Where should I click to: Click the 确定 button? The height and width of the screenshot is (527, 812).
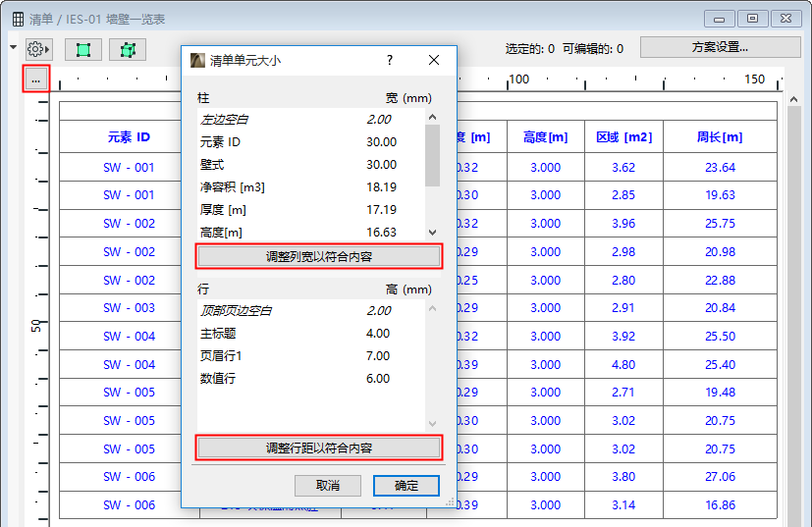406,486
